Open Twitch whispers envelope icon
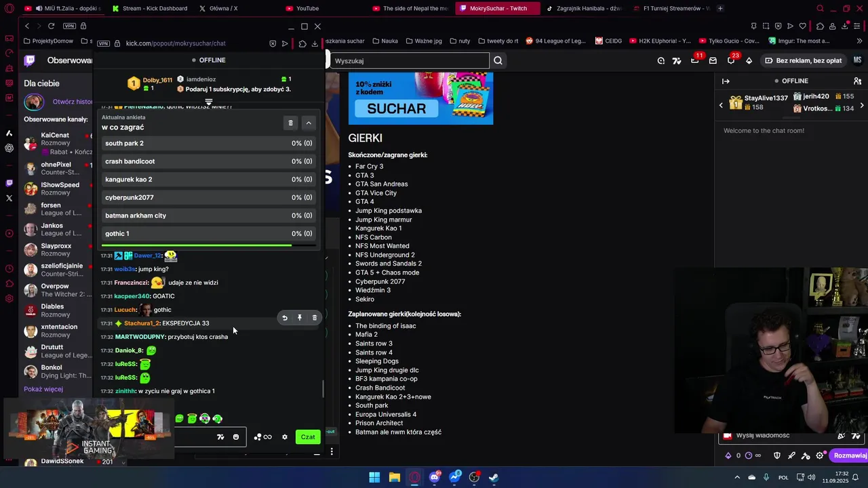This screenshot has width=868, height=488. (x=713, y=60)
